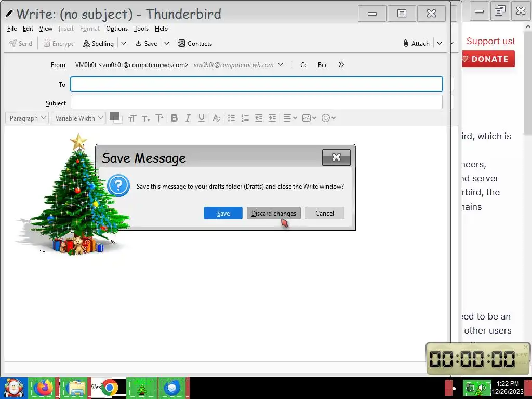Focus the To recipient field

257,84
